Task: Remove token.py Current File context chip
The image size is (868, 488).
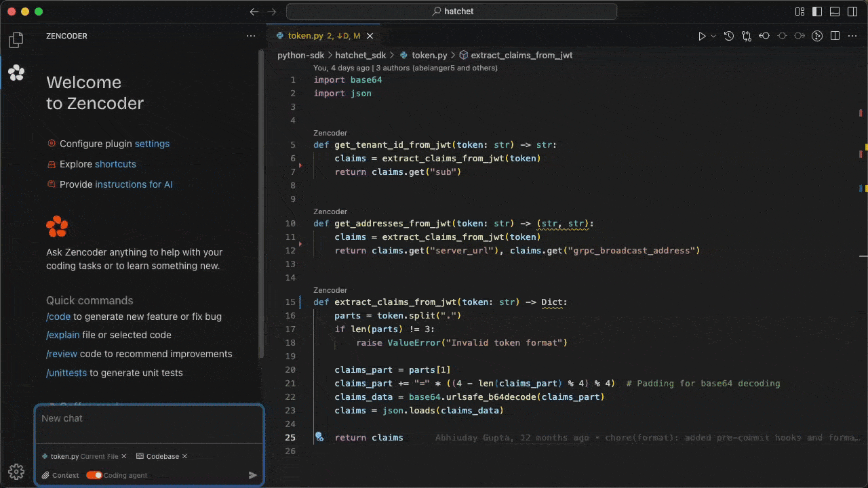Action: [x=125, y=456]
